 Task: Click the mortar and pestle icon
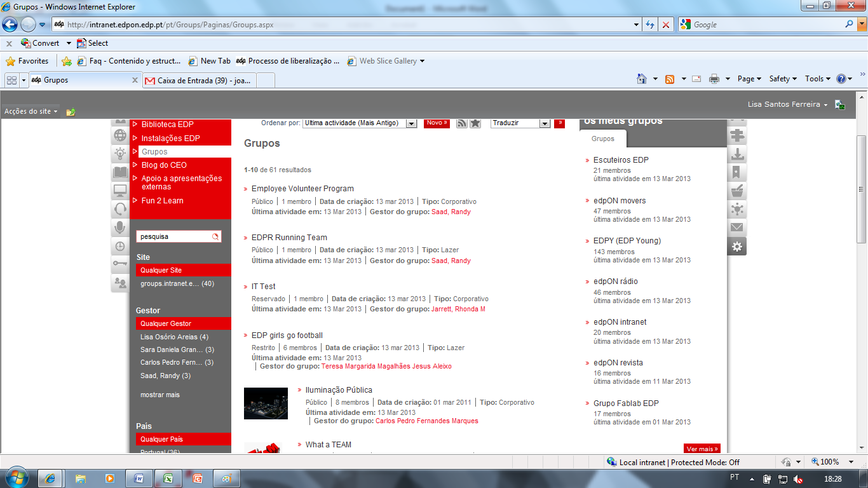click(x=737, y=191)
